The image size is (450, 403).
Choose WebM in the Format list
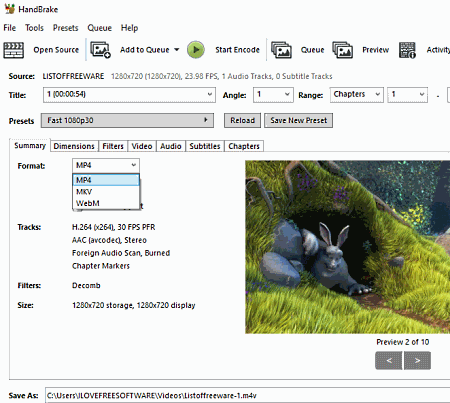[106, 203]
